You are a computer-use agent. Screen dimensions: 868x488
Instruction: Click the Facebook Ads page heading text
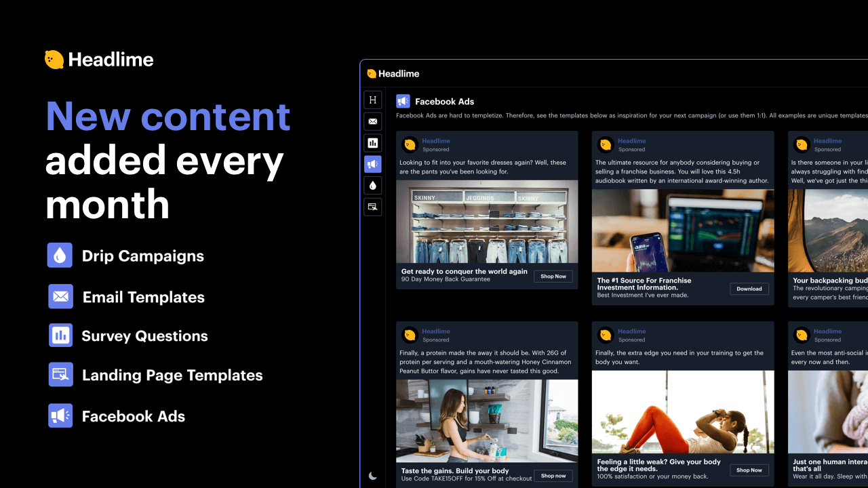tap(444, 102)
